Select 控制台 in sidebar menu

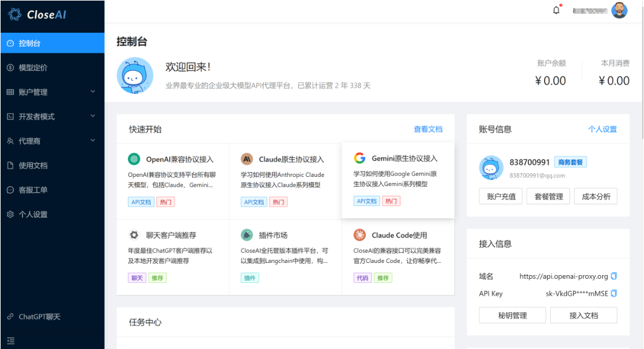click(53, 43)
